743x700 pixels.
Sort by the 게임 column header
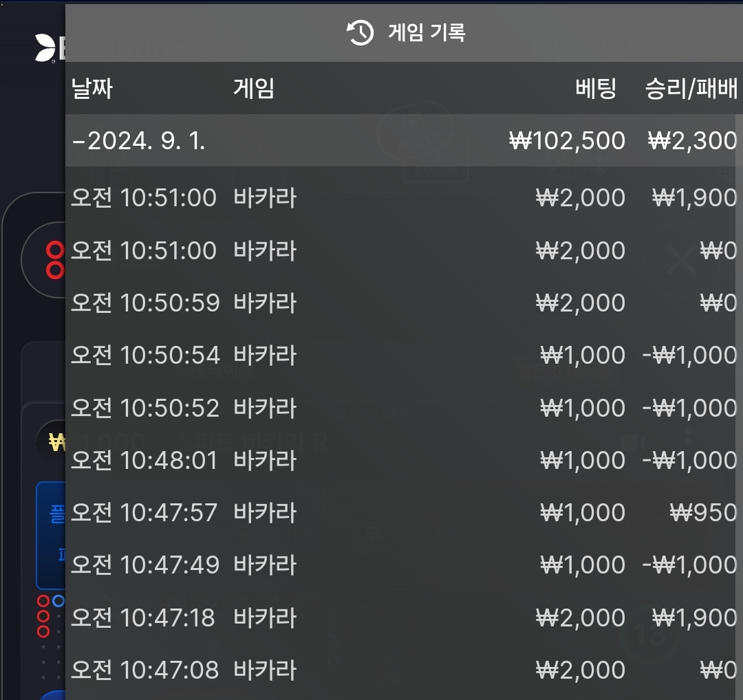254,89
